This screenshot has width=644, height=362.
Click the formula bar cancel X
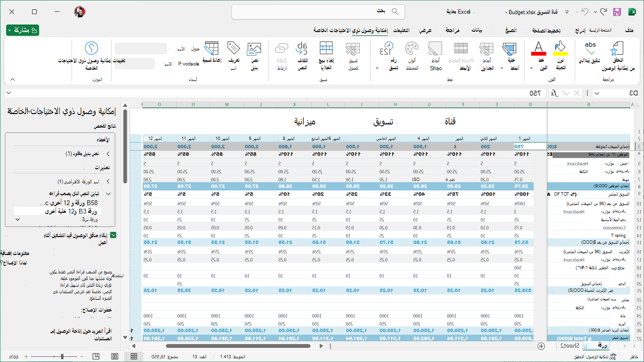coord(577,93)
